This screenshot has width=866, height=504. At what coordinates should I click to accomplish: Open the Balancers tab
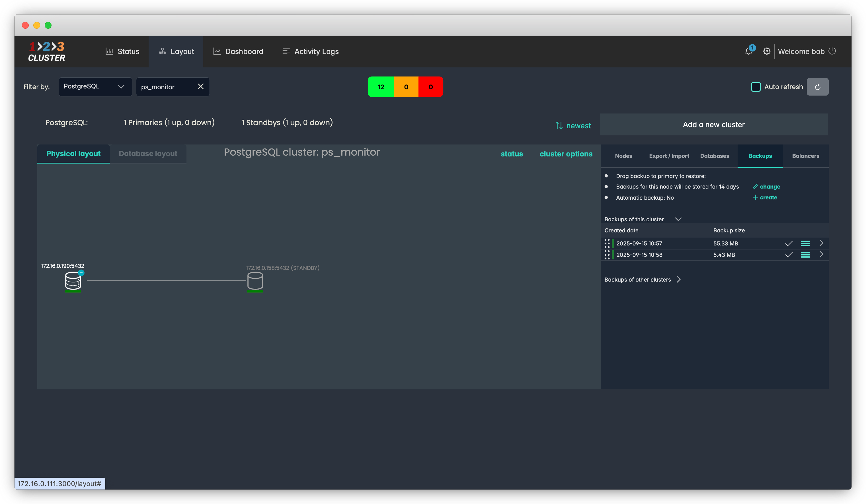(806, 156)
